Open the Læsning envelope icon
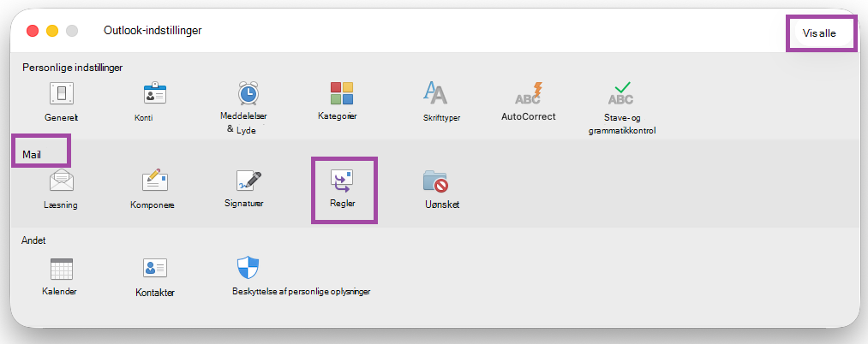The width and height of the screenshot is (868, 344). 62,181
